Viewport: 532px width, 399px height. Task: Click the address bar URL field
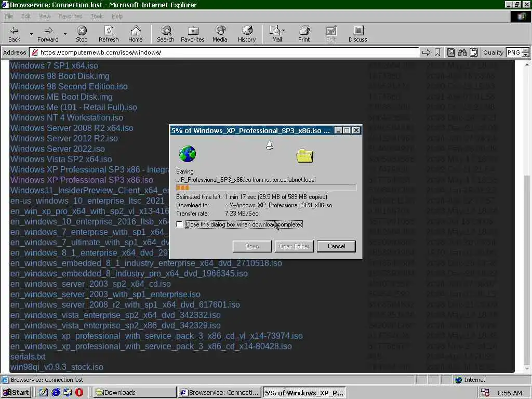(x=224, y=52)
